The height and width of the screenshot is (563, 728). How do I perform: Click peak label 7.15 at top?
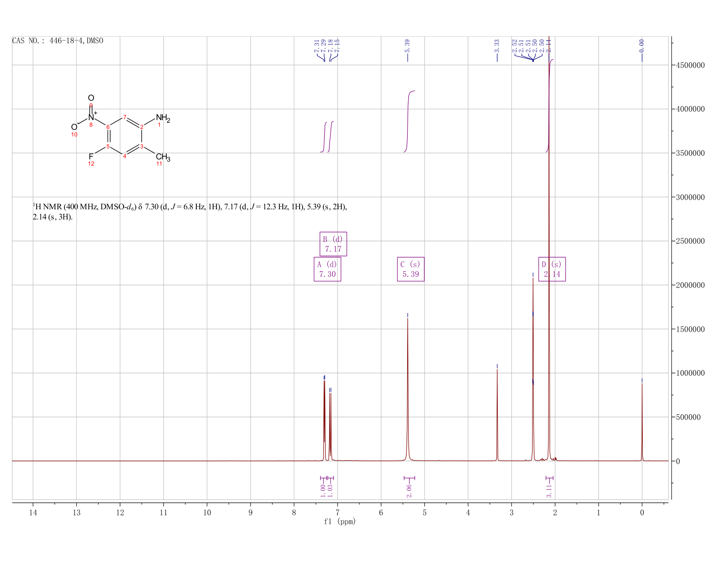click(x=338, y=45)
